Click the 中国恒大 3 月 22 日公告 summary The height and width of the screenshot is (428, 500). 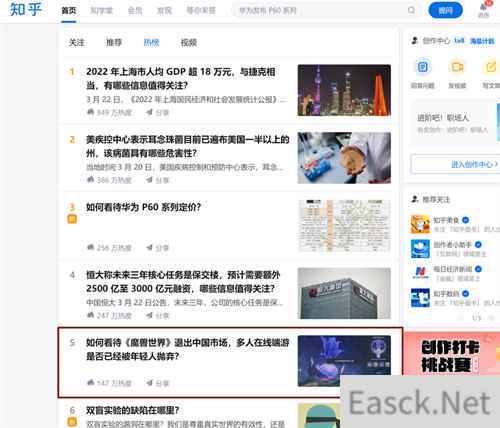(x=185, y=302)
